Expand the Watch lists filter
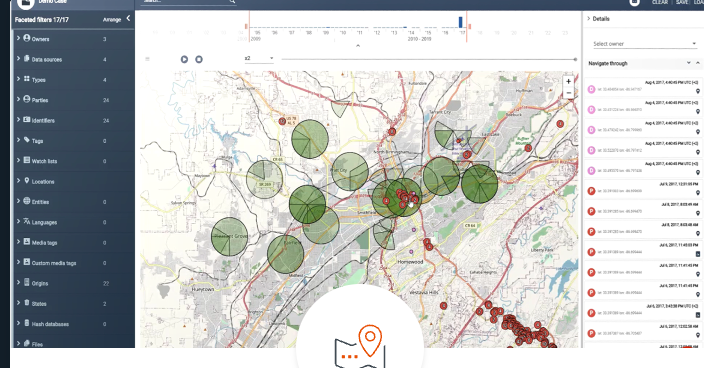Viewport: 704px width, 368px height. pos(18,160)
